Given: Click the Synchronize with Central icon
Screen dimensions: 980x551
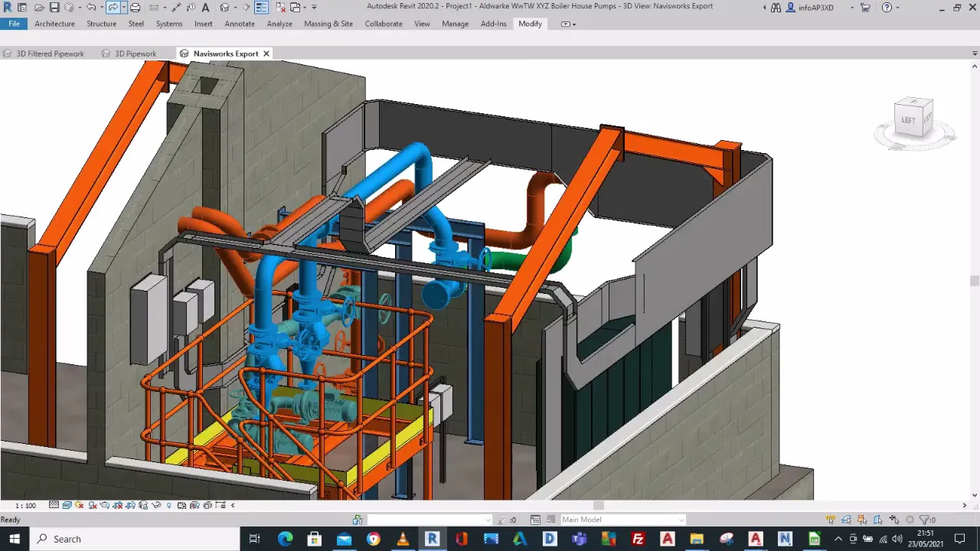Looking at the screenshot, I should (69, 8).
